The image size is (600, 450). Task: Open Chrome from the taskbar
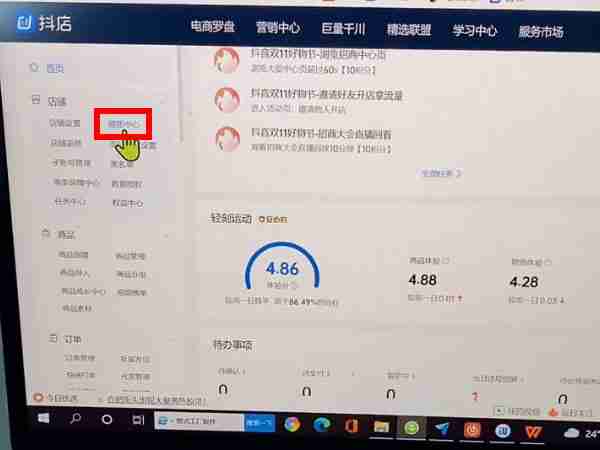point(292,424)
